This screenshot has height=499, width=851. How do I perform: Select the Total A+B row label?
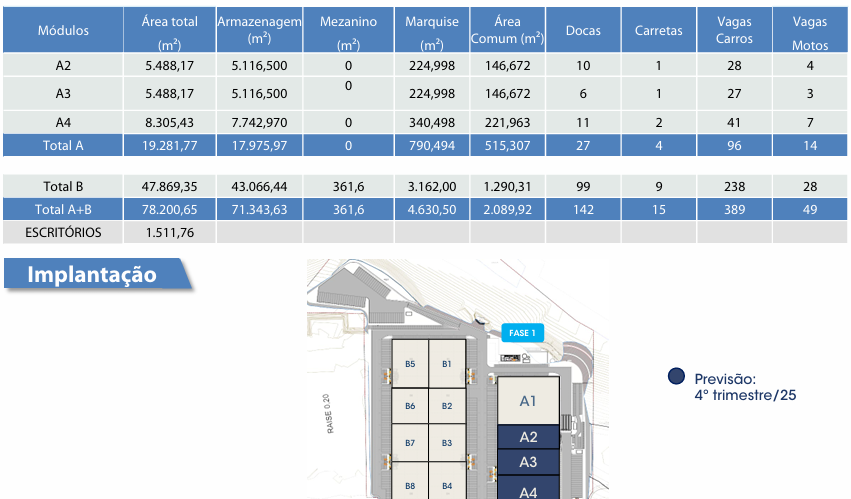tap(63, 210)
